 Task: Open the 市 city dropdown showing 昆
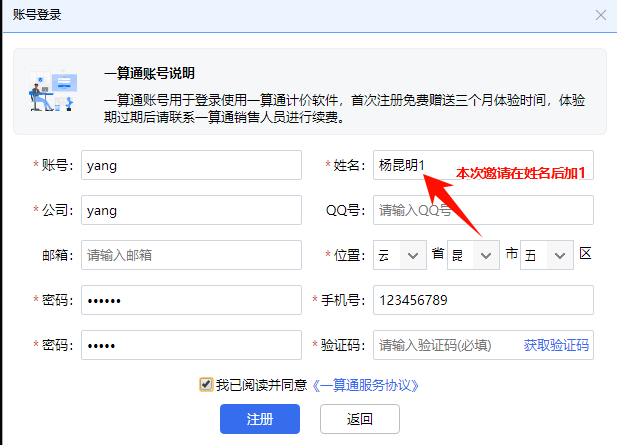473,255
